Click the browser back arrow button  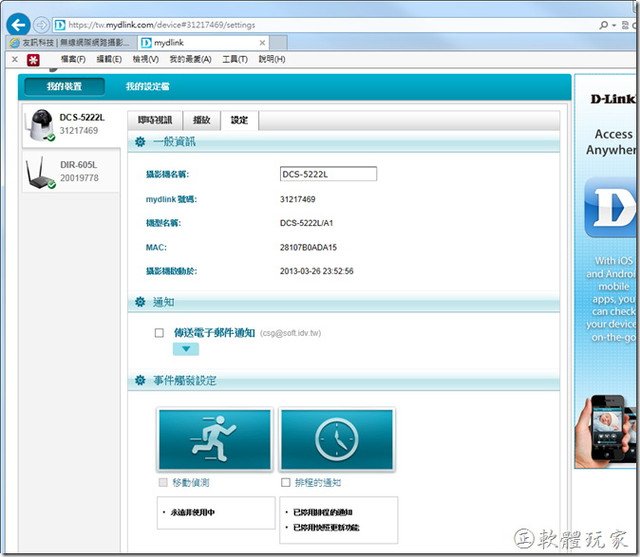click(18, 25)
